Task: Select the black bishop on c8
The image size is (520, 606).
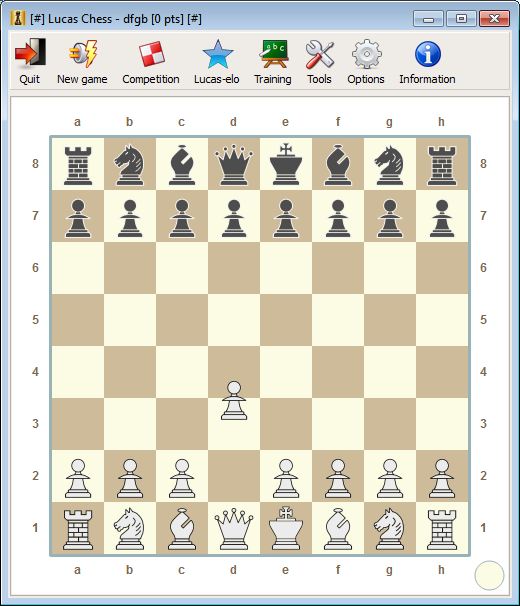Action: click(182, 164)
